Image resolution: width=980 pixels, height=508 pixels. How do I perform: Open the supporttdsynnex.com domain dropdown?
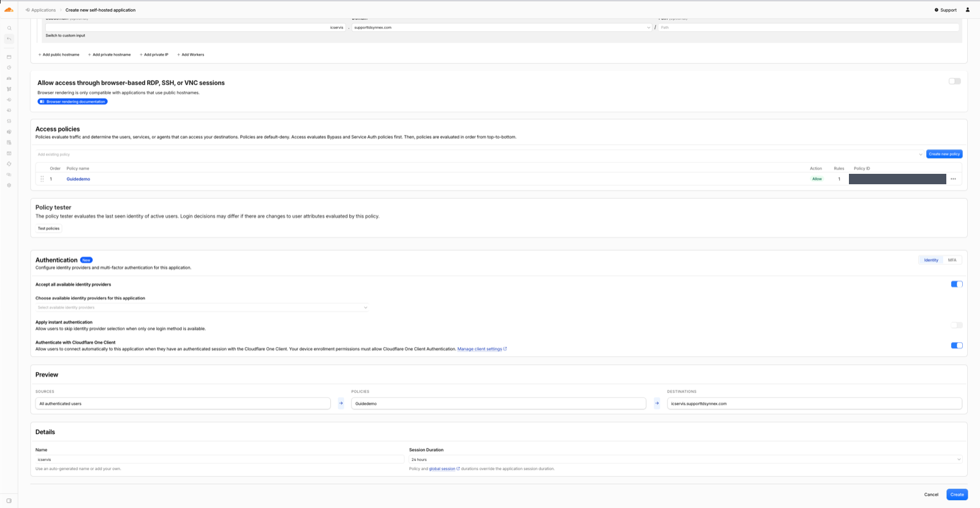click(502, 28)
